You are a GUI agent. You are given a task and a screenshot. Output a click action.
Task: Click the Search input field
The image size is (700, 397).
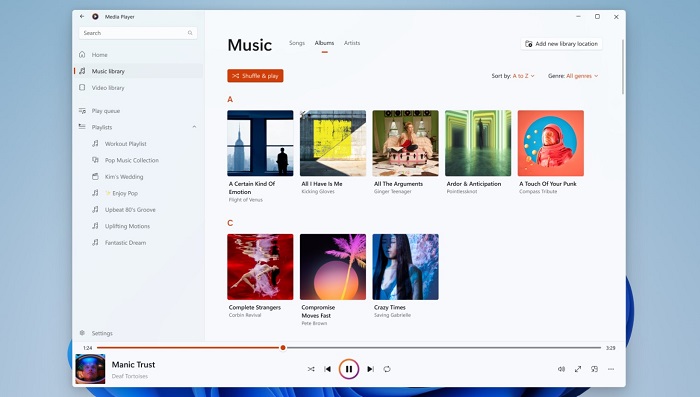click(138, 33)
